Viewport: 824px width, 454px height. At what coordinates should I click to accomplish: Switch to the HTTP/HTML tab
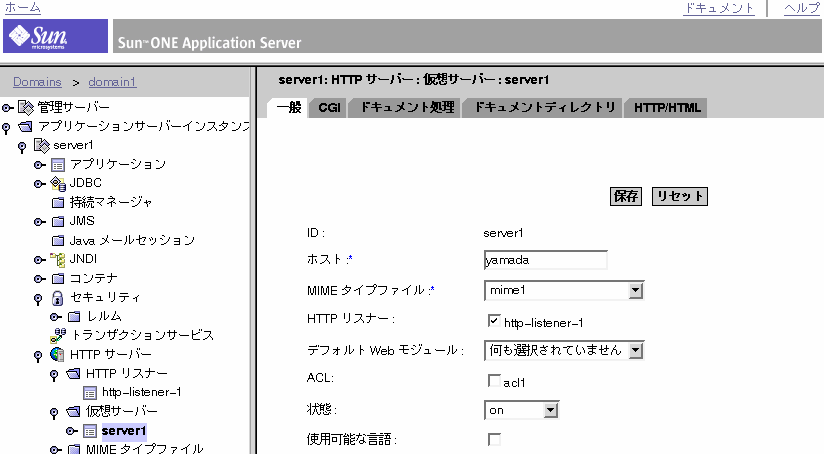click(x=667, y=108)
